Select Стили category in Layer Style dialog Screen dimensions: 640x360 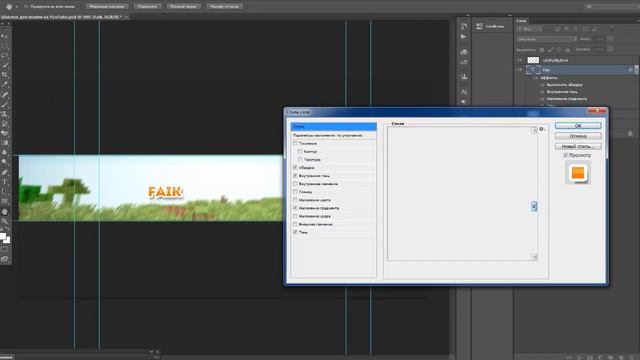point(333,127)
